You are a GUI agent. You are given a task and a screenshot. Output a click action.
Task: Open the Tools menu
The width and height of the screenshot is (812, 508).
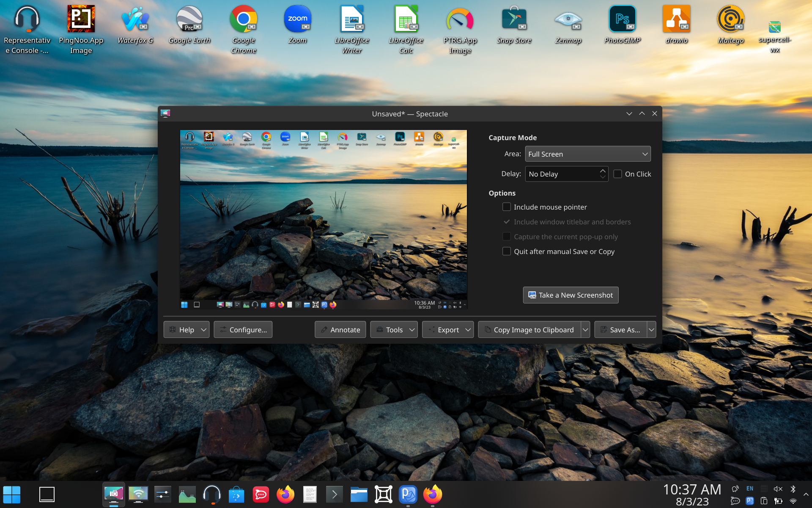394,330
